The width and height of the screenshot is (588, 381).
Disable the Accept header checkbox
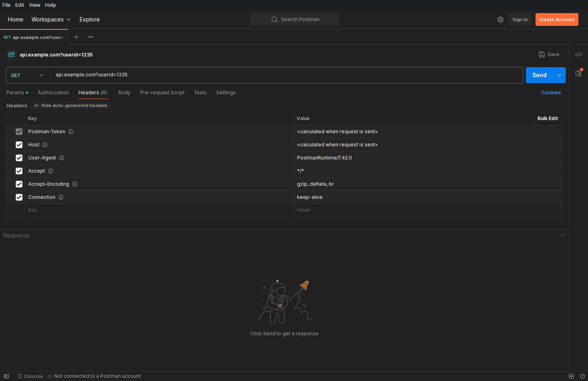coord(19,171)
